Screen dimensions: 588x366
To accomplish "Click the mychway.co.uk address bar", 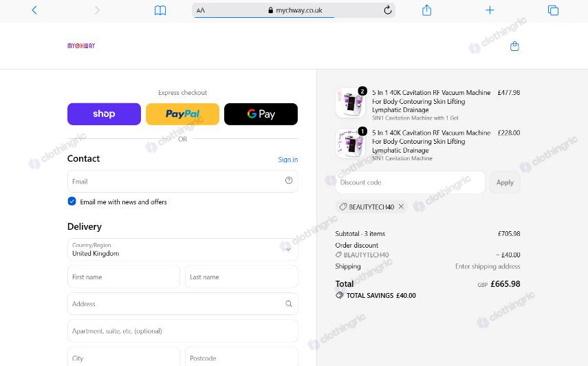I will [295, 10].
